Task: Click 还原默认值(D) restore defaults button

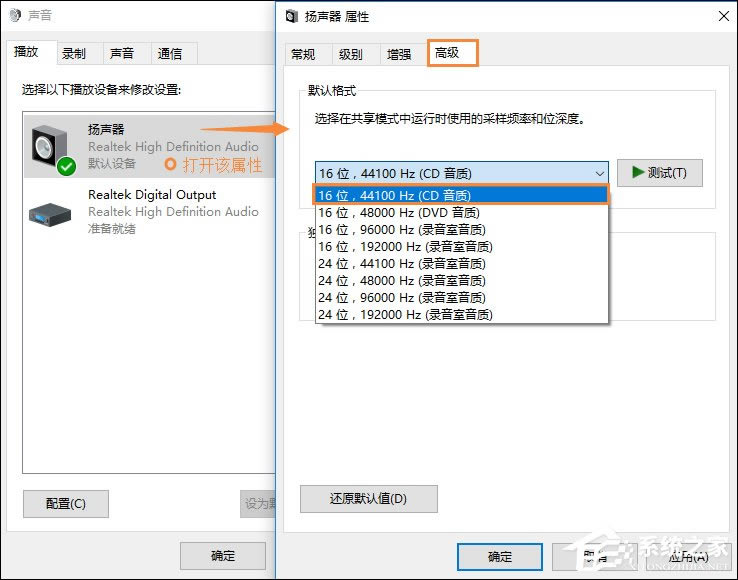Action: click(x=369, y=499)
